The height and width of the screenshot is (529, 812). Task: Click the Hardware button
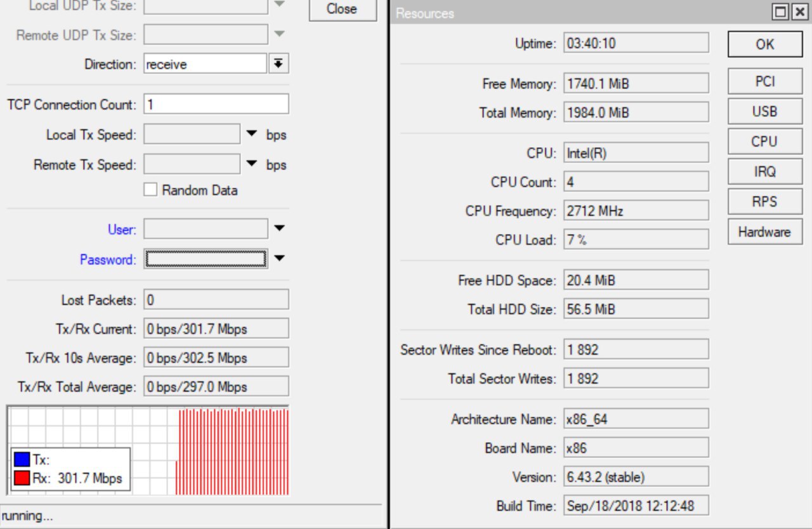pos(764,232)
